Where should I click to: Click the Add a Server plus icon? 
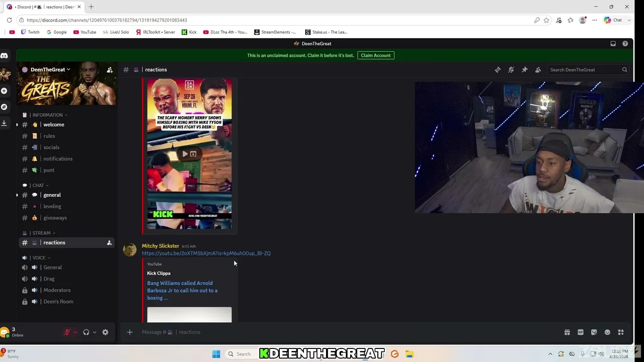tap(4, 91)
